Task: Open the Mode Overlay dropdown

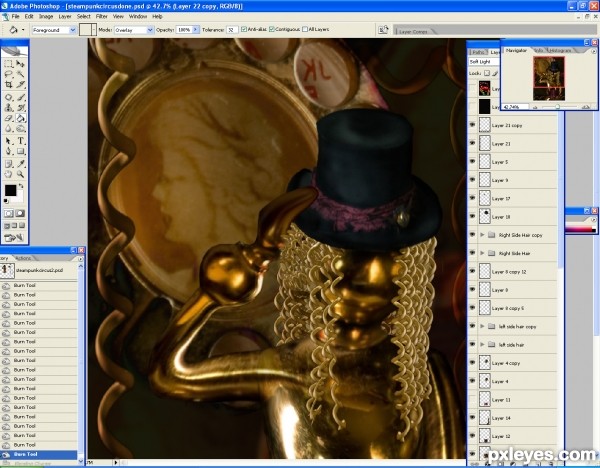Action: (150, 30)
